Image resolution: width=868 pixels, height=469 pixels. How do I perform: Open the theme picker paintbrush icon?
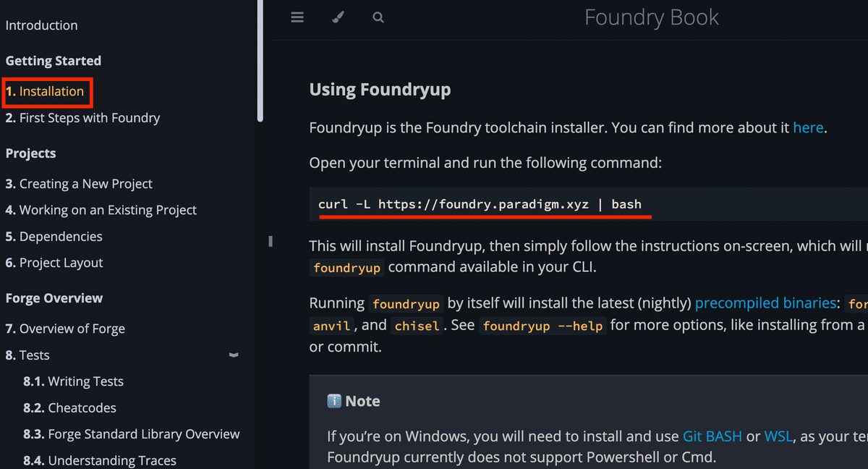pos(338,17)
